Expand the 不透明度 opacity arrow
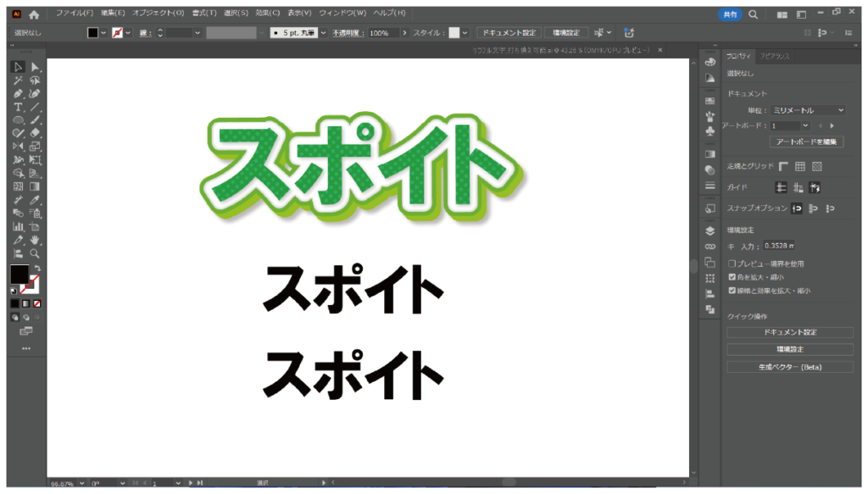The width and height of the screenshot is (868, 494). pos(404,33)
